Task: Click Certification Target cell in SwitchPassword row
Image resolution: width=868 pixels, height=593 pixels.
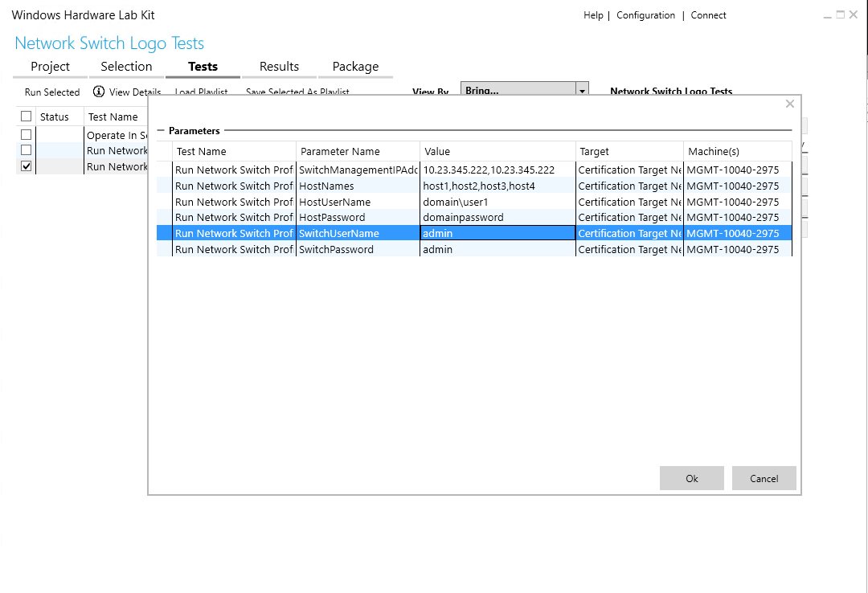Action: [x=629, y=249]
